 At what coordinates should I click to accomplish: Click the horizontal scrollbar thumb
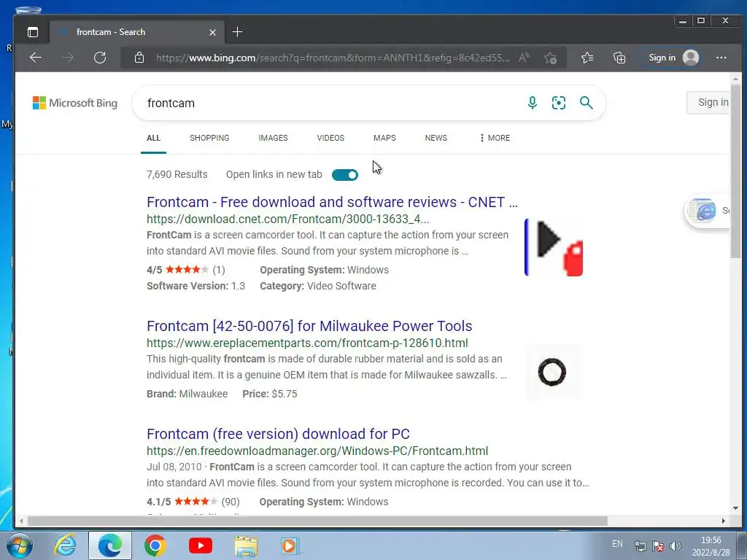coord(317,521)
